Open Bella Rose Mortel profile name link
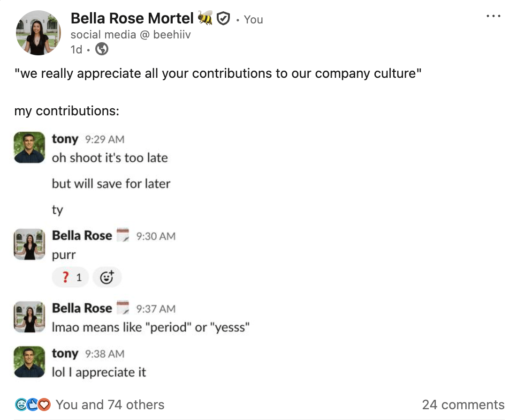The height and width of the screenshot is (420, 517). (x=132, y=18)
